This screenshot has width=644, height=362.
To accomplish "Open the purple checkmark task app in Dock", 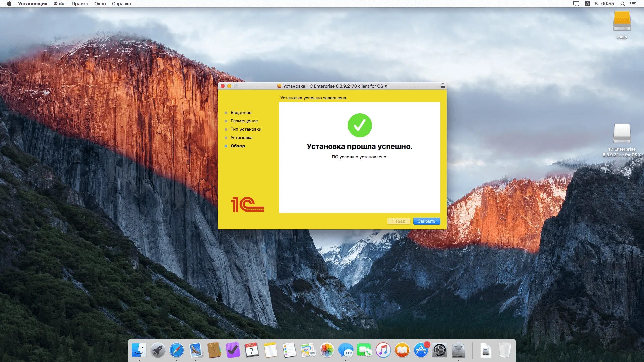I will point(233,350).
